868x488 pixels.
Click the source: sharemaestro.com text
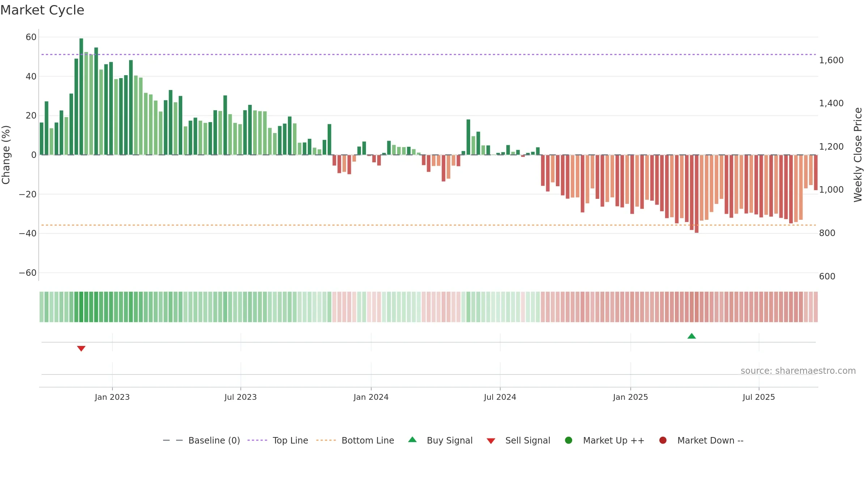(x=798, y=371)
